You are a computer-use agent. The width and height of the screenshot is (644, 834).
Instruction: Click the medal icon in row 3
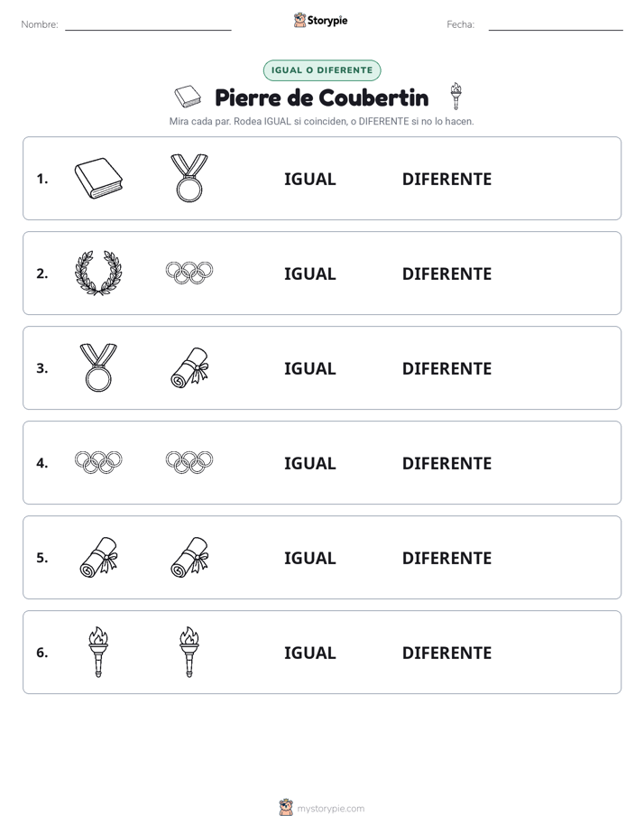pos(98,367)
